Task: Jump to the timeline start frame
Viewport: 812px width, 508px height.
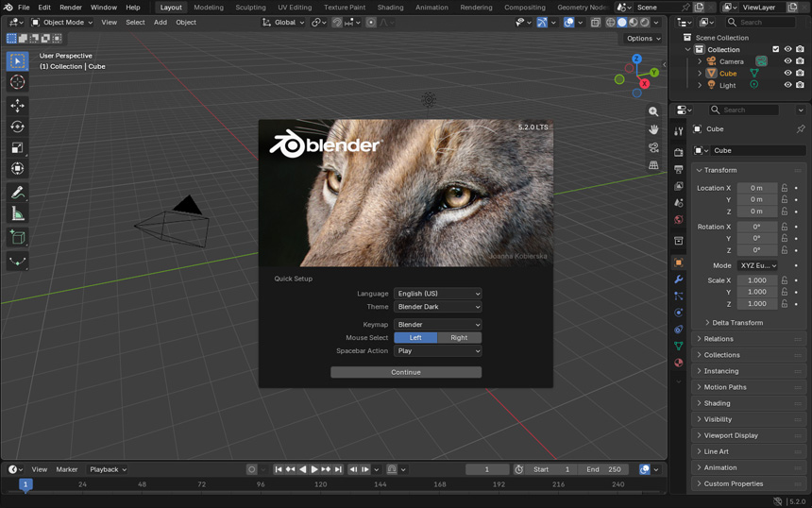Action: (x=279, y=469)
